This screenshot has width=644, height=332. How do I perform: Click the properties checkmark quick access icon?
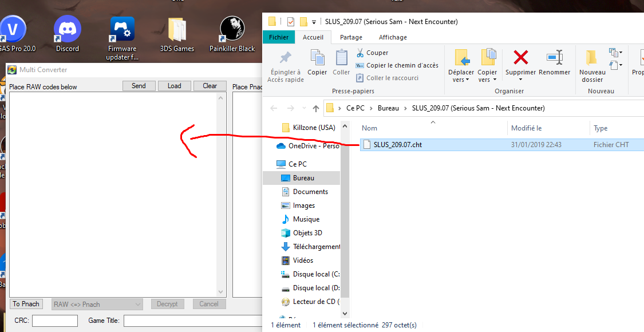(291, 22)
